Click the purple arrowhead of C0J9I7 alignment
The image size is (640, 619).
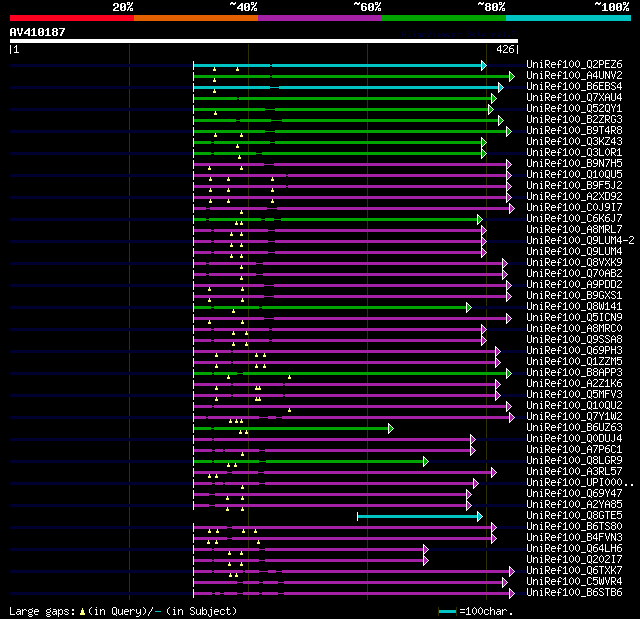pyautogui.click(x=512, y=209)
